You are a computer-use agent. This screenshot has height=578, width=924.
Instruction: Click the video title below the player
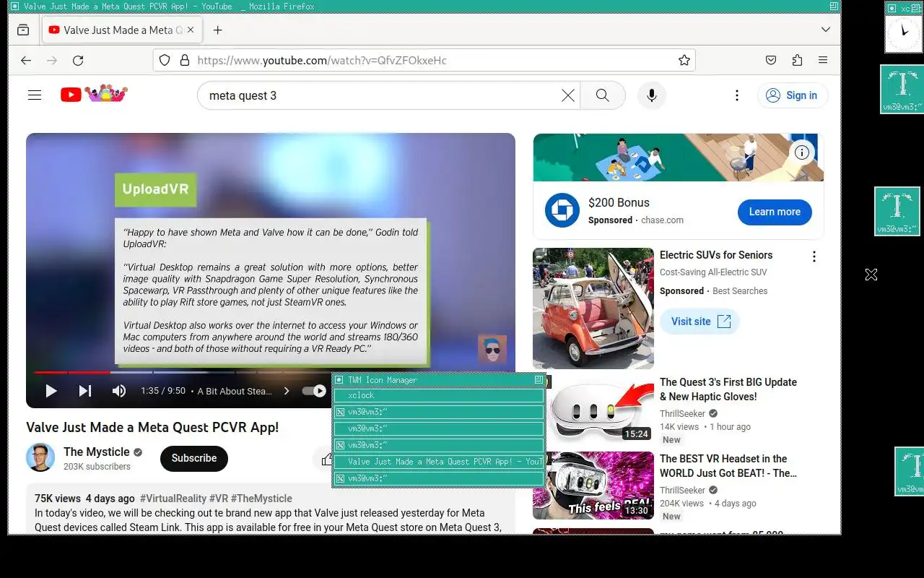tap(152, 428)
